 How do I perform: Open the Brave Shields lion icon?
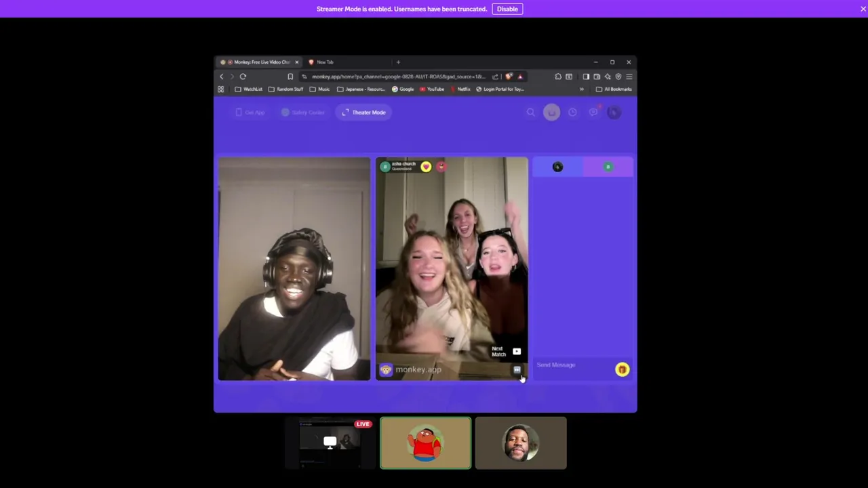point(509,77)
